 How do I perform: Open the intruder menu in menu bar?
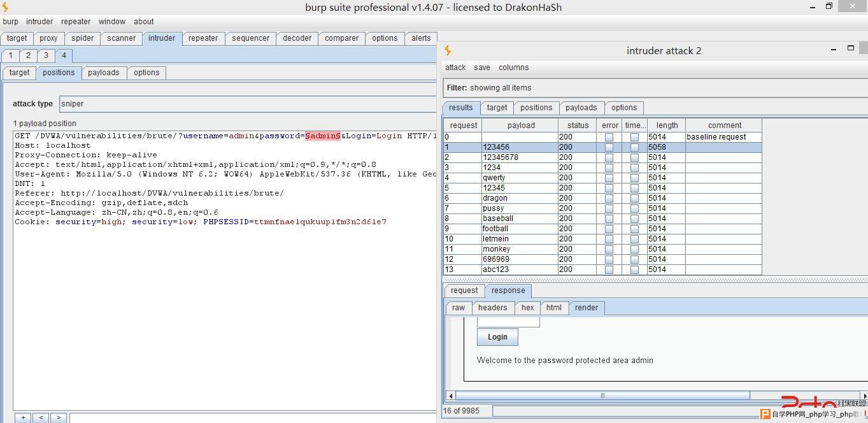[39, 22]
